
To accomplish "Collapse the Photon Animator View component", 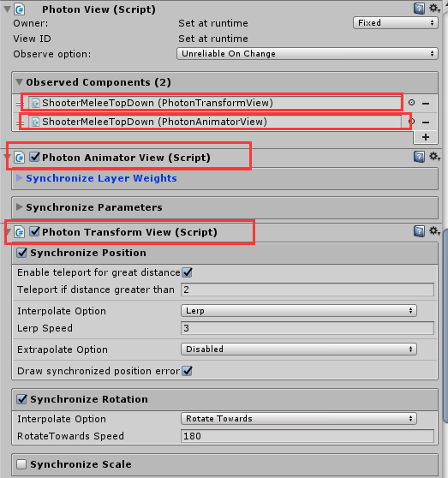I will pyautogui.click(x=7, y=158).
